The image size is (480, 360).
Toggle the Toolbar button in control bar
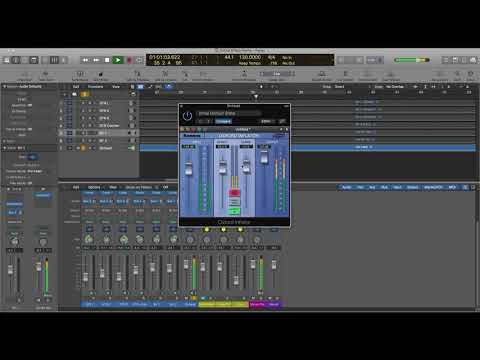[x=34, y=60]
